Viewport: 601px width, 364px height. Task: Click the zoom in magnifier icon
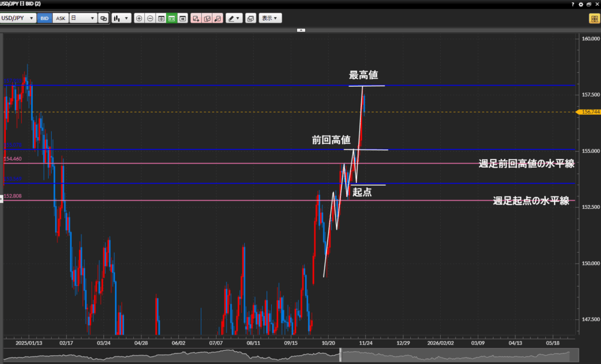139,18
